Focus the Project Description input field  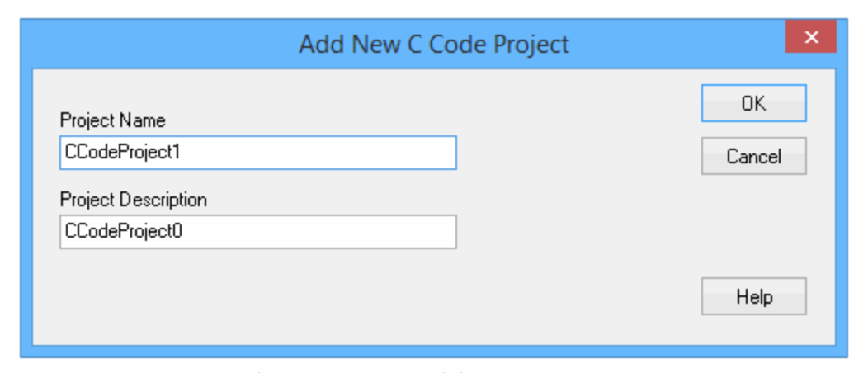(257, 232)
